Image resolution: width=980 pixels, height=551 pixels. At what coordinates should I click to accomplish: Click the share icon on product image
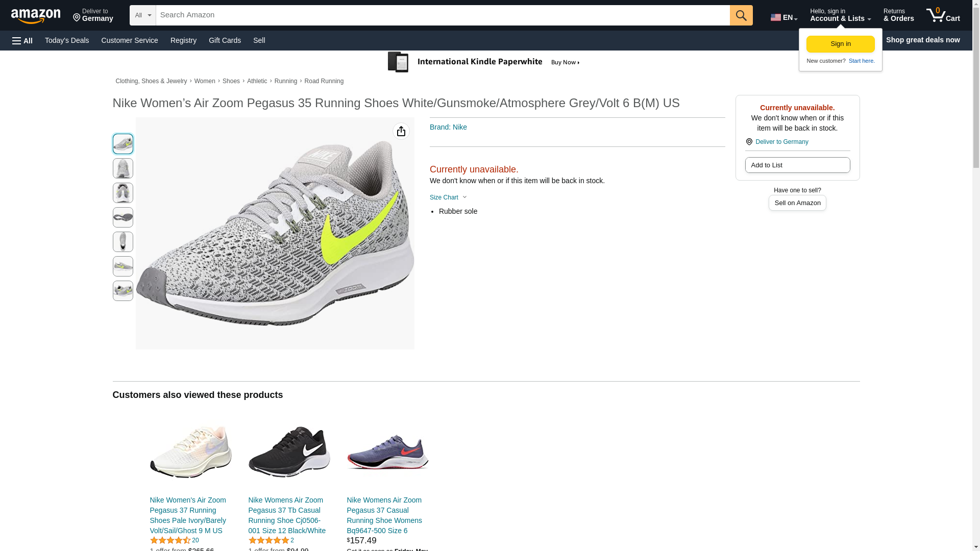click(401, 132)
